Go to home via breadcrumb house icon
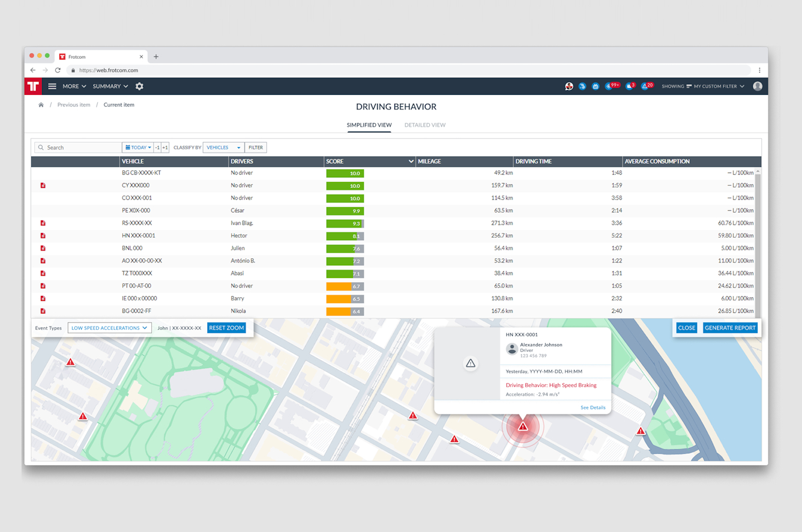Image resolution: width=802 pixels, height=532 pixels. click(41, 105)
